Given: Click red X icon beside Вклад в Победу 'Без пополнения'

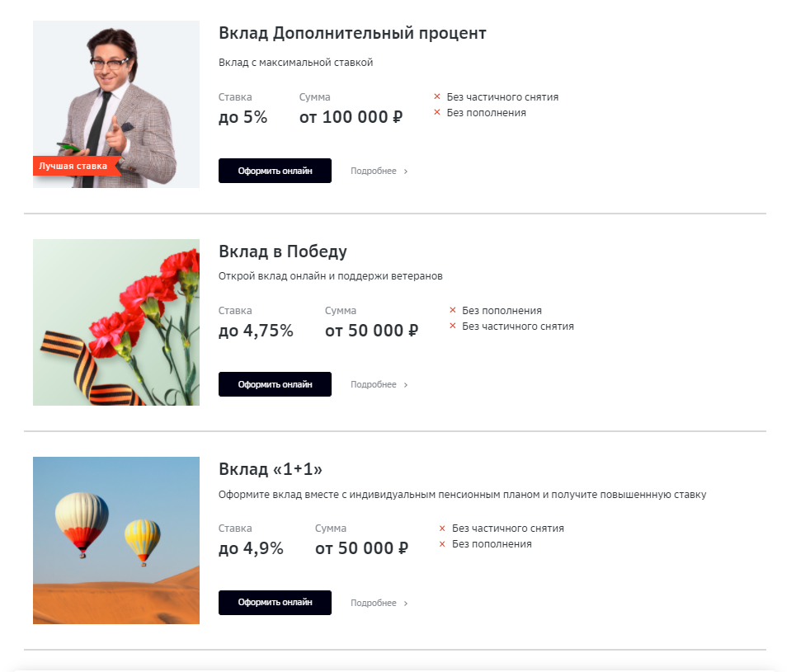Looking at the screenshot, I should click(x=453, y=311).
